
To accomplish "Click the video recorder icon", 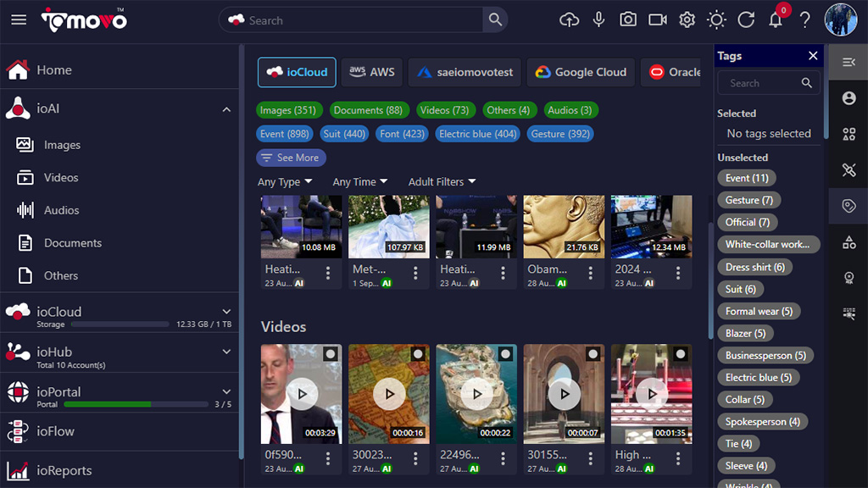I will coord(658,20).
